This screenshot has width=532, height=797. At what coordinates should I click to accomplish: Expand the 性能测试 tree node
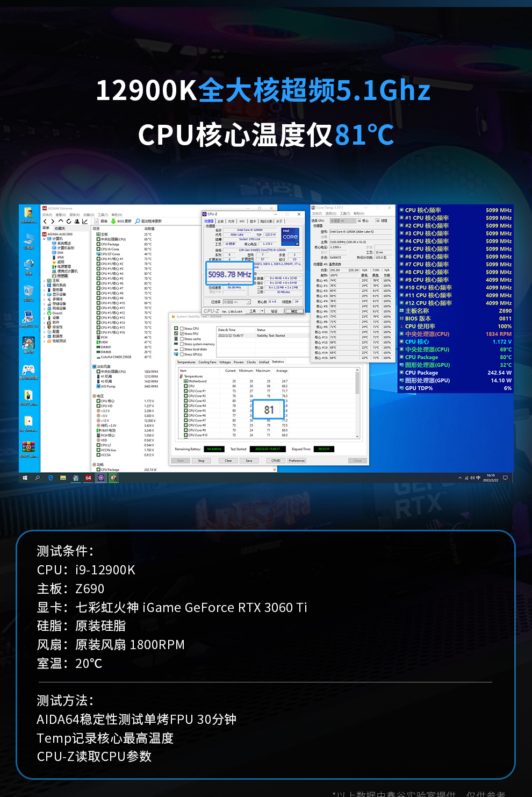click(45, 341)
